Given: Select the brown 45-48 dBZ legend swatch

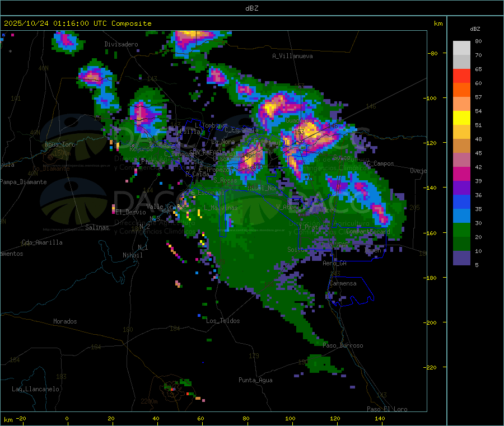Looking at the screenshot, I should (x=461, y=146).
